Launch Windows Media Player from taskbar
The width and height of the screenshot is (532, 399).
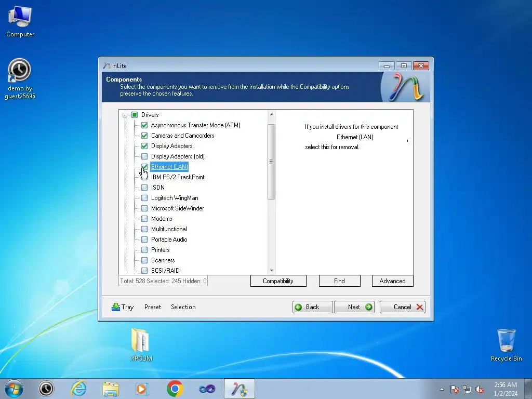tap(142, 389)
